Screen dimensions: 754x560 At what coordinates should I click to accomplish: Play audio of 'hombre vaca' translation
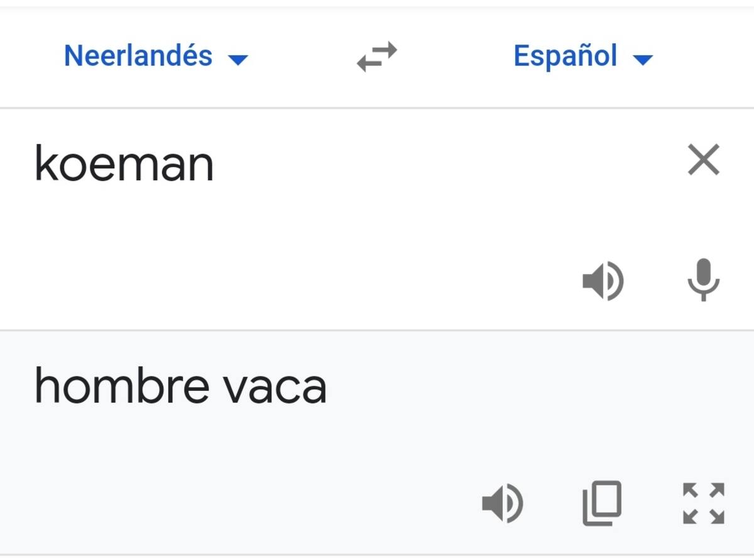502,504
